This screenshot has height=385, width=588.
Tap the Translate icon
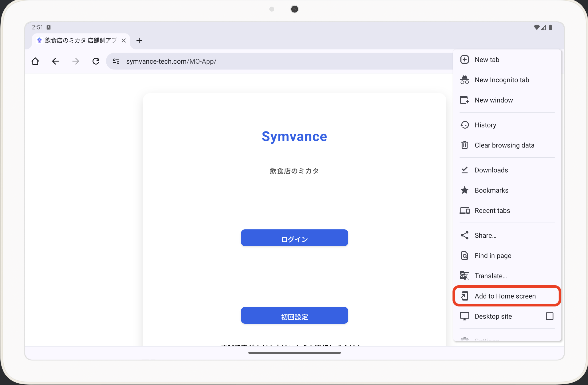tap(464, 276)
